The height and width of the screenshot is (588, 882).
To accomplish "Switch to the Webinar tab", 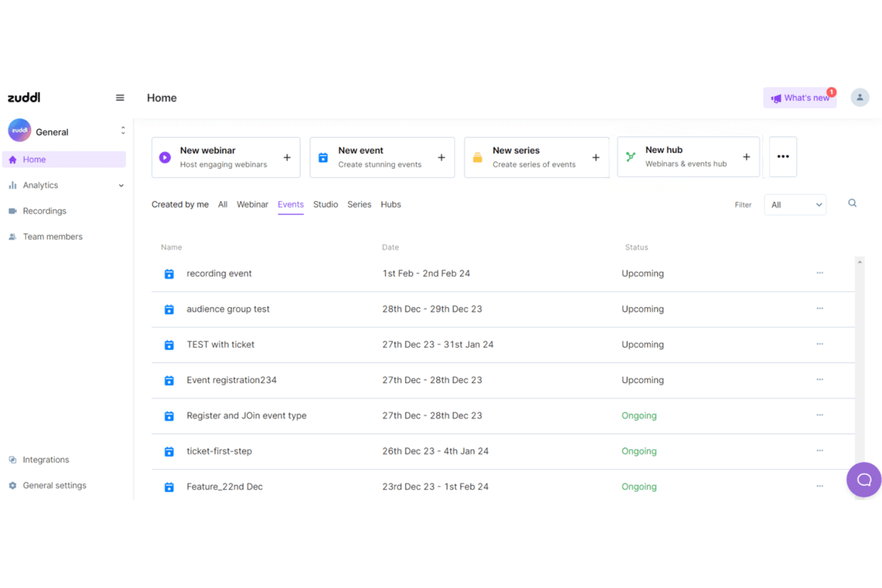I will [x=252, y=204].
